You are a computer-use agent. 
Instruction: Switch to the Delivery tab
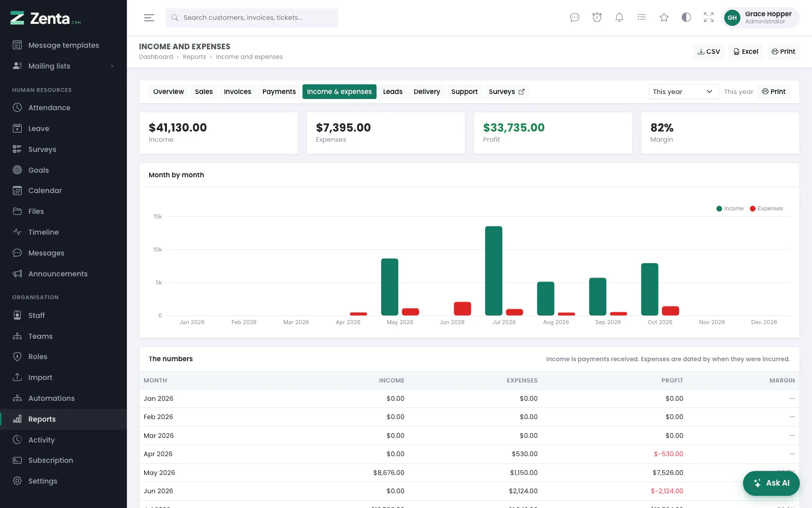click(427, 91)
